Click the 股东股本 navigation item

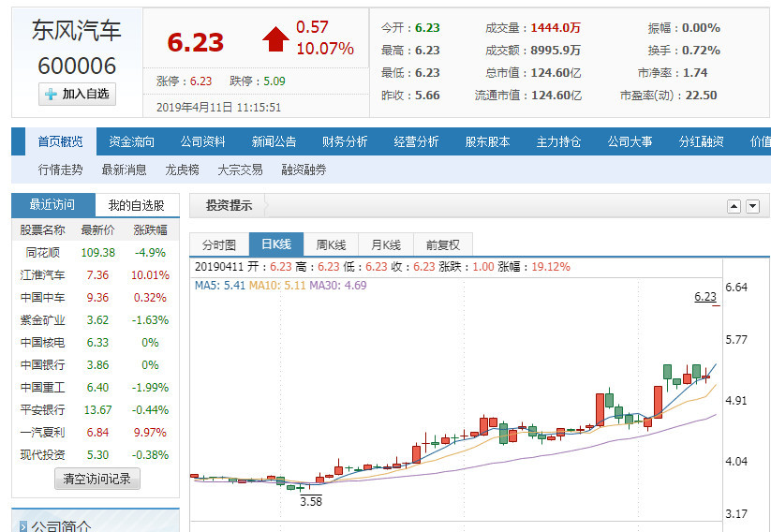pyautogui.click(x=487, y=141)
